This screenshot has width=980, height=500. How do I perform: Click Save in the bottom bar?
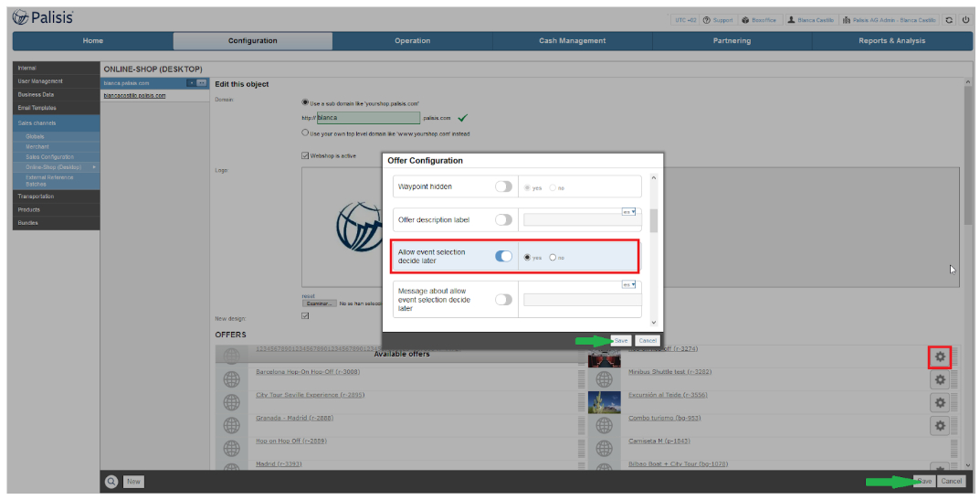pyautogui.click(x=924, y=481)
